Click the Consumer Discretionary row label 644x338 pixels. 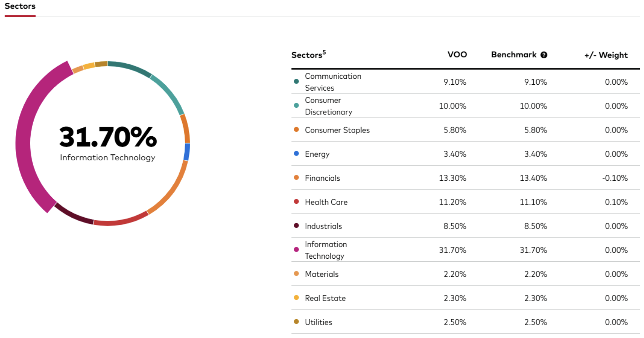pyautogui.click(x=328, y=106)
